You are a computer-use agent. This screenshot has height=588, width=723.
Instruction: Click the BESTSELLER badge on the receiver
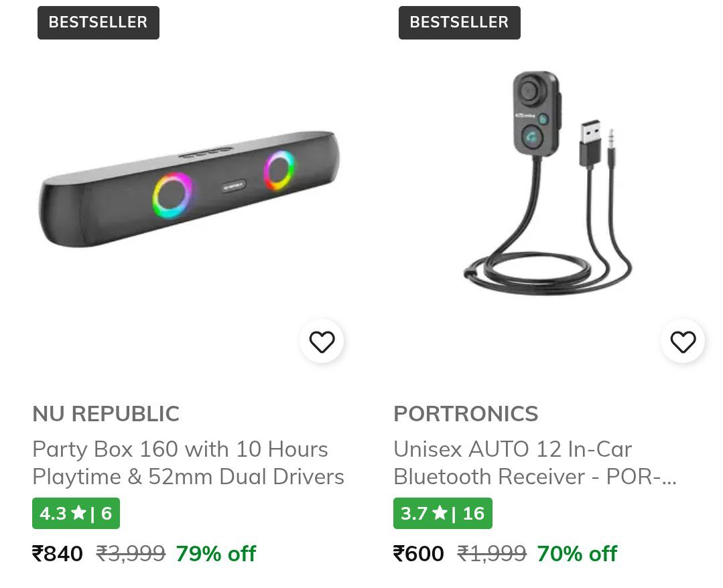pos(459,22)
